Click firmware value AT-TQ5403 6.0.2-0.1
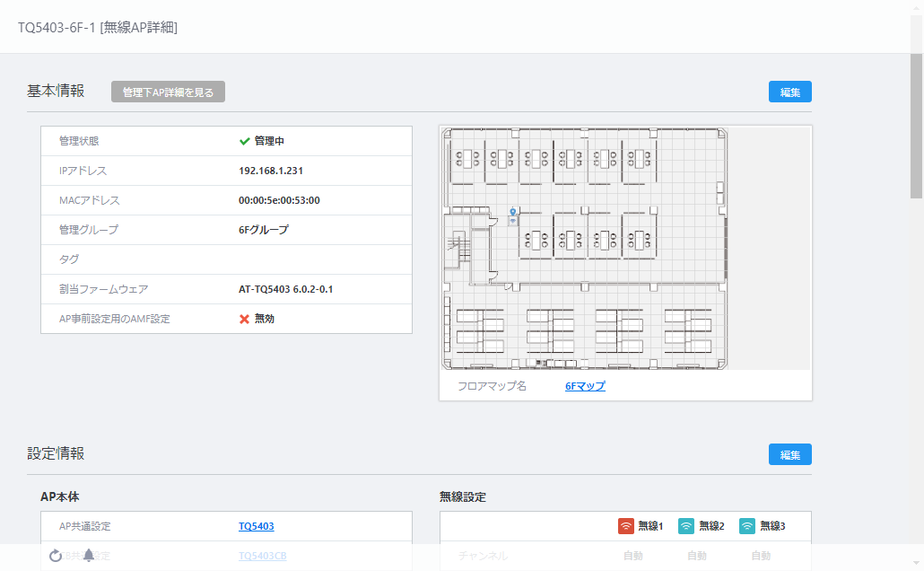Viewport: 924px width, 571px height. [286, 290]
